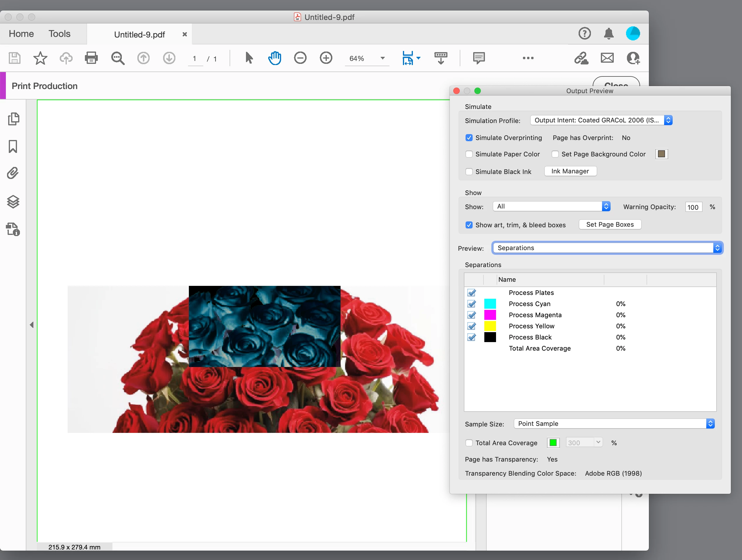Click the add comment note icon
The height and width of the screenshot is (560, 742).
point(479,58)
